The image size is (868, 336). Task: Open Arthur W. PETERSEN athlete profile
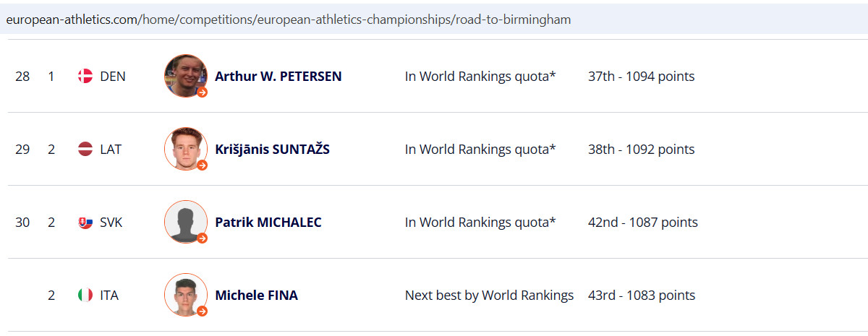click(x=278, y=76)
